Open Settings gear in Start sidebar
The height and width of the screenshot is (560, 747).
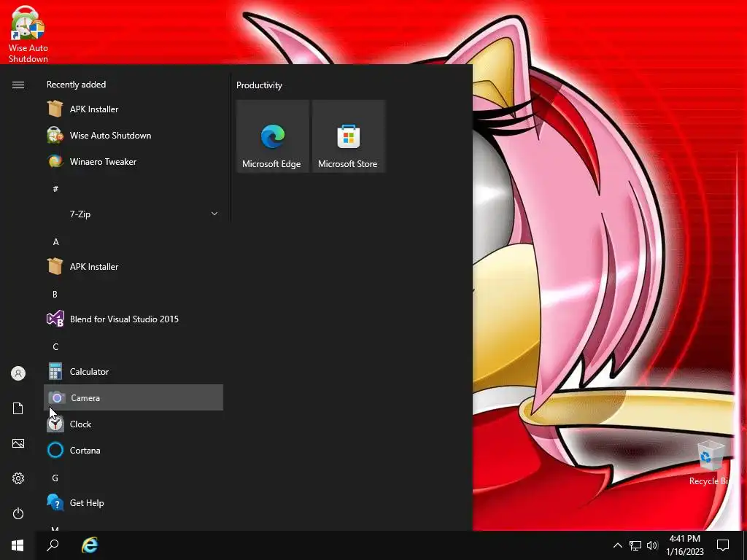(x=18, y=478)
